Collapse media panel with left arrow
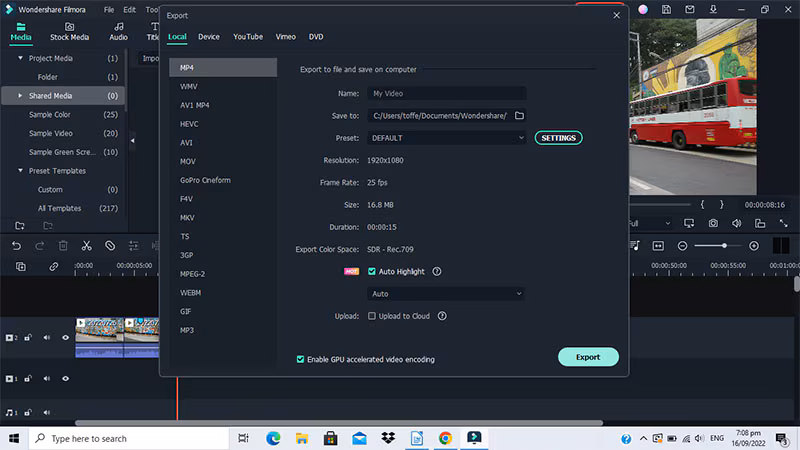The width and height of the screenshot is (800, 450). click(x=133, y=140)
